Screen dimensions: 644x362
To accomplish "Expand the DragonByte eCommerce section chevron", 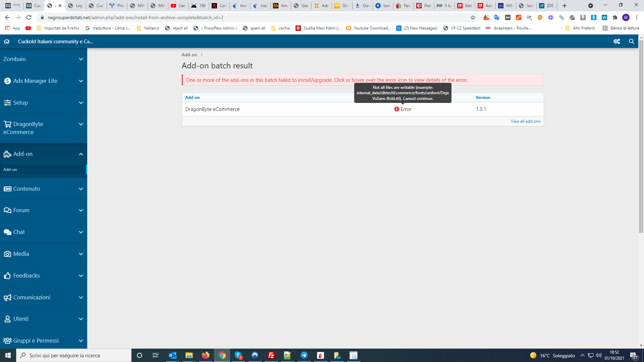I will click(81, 124).
